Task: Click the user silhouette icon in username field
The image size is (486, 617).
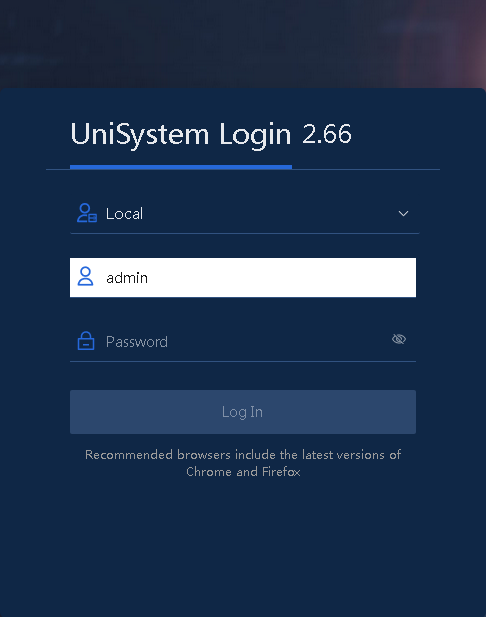Action: (85, 276)
